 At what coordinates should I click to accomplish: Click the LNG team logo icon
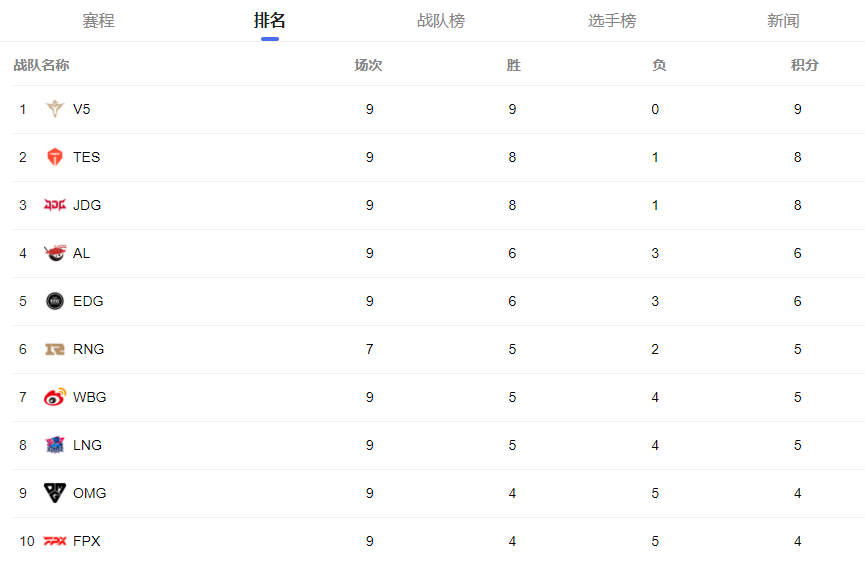[x=55, y=445]
